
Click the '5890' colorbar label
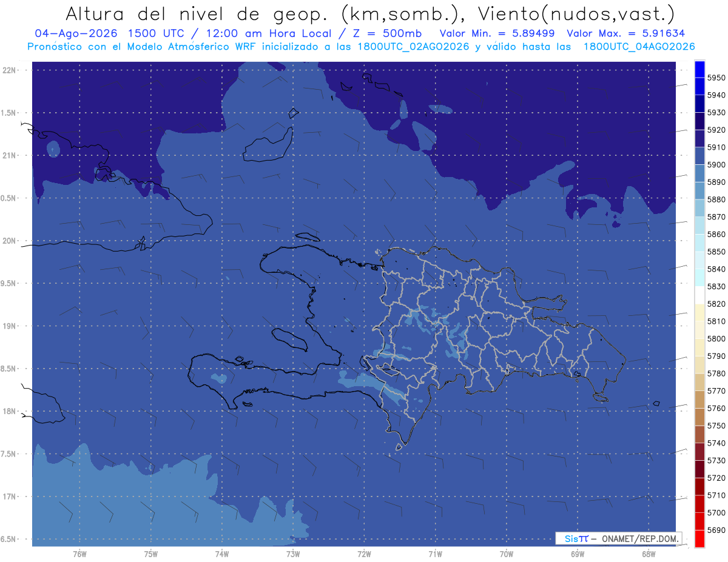[x=716, y=182]
